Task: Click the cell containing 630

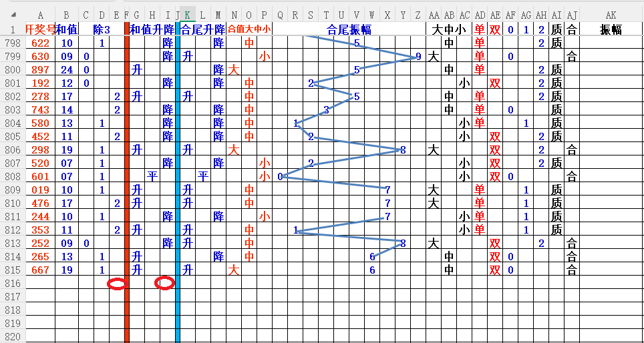Action: coord(40,56)
